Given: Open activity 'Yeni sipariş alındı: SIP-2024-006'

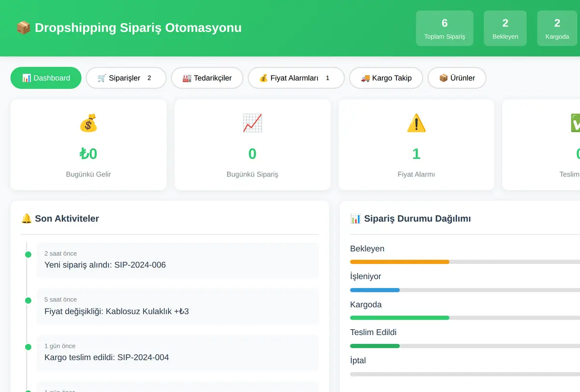Looking at the screenshot, I should [x=178, y=260].
